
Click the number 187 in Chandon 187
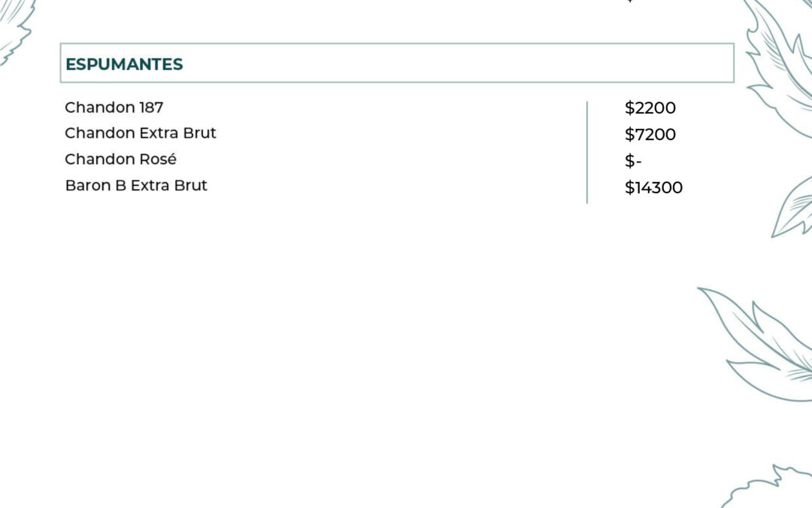click(151, 108)
